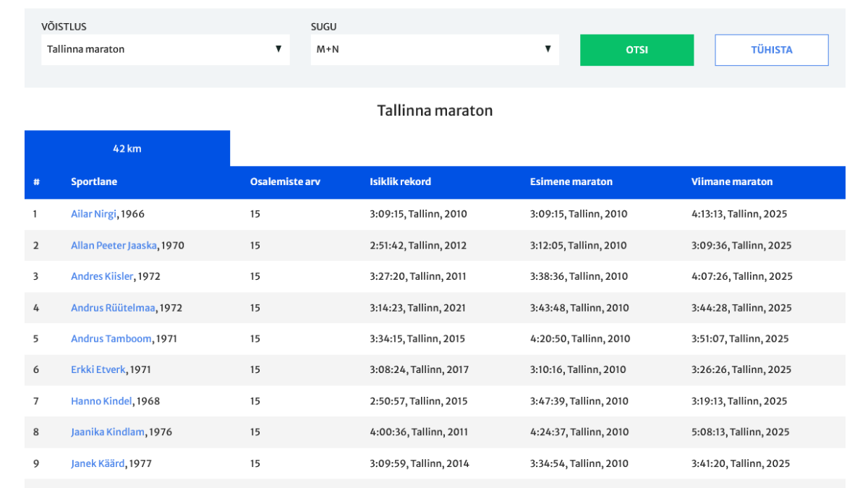Viewport: 868px width, 488px height.
Task: Click the Esimene maraton column header
Action: 571,182
